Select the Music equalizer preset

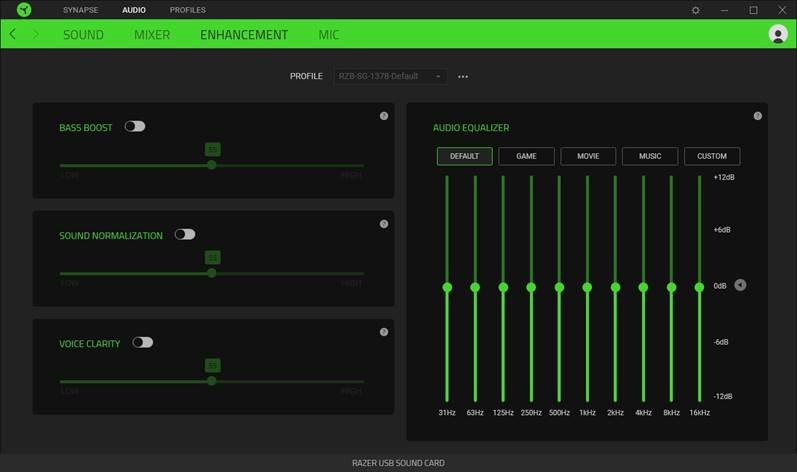coord(650,156)
